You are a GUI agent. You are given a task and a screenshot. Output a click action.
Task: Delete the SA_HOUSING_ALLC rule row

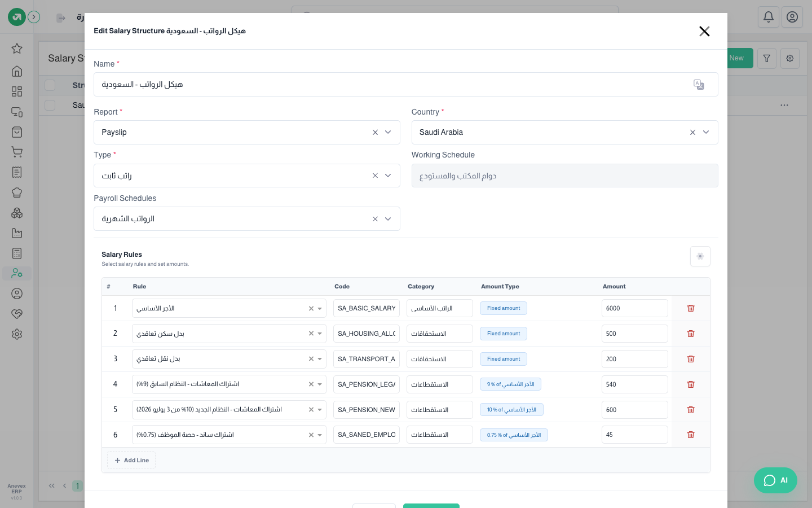691,334
